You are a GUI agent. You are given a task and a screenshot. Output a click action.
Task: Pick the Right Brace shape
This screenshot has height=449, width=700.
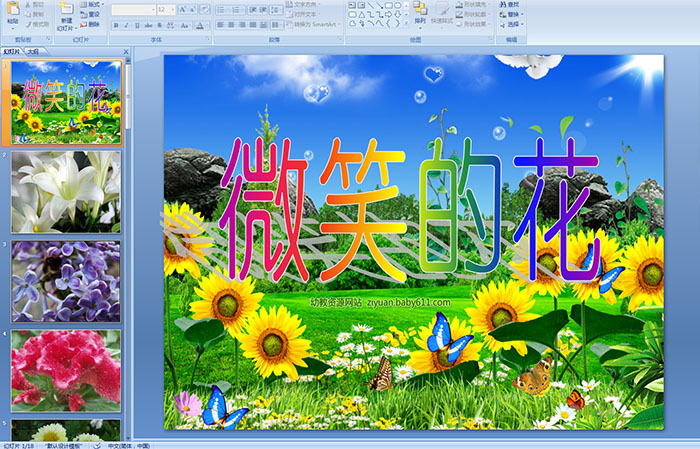tap(398, 23)
